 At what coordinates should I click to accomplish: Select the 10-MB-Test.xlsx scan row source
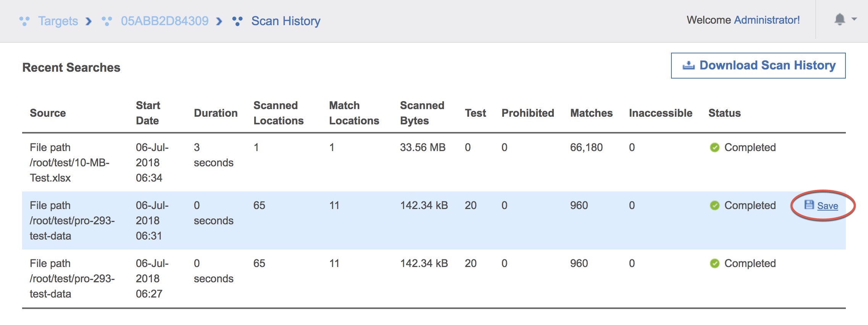[x=69, y=163]
